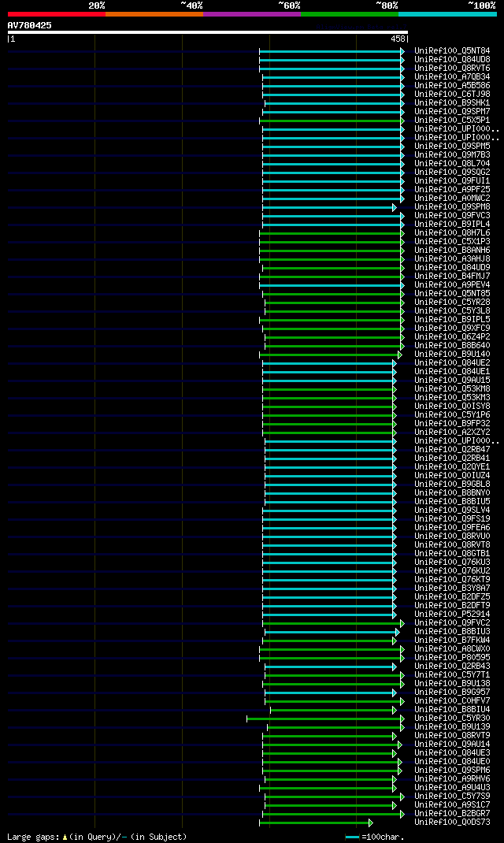This screenshot has width=504, height=843.
Task: Select the UniRef100_Q9SQG2 label
Action: [452, 172]
